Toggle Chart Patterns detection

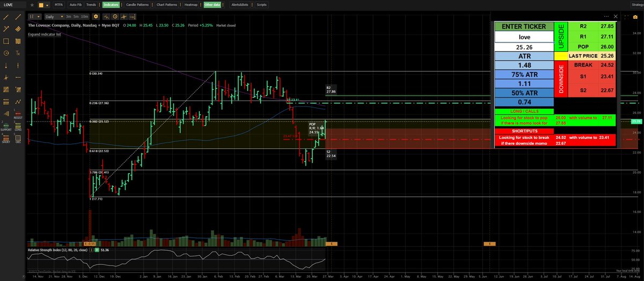click(167, 5)
